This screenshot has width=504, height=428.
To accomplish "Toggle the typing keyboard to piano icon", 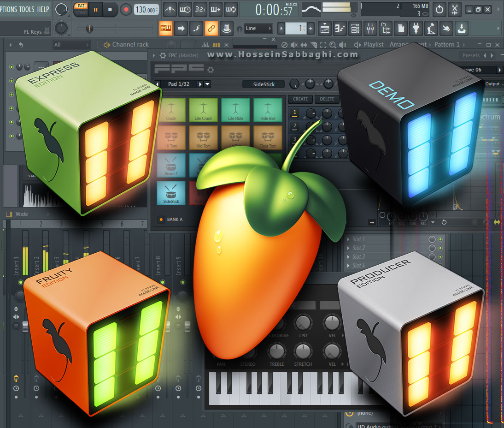I will (x=165, y=29).
